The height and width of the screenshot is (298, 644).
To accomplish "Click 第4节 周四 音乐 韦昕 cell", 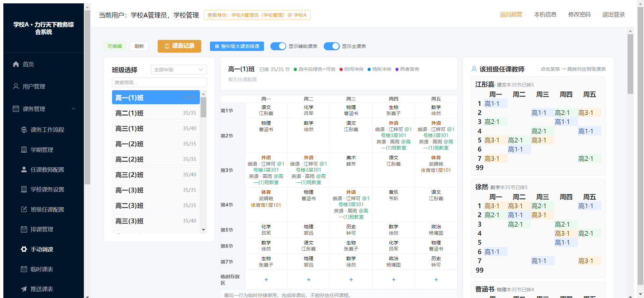I will (x=393, y=205).
